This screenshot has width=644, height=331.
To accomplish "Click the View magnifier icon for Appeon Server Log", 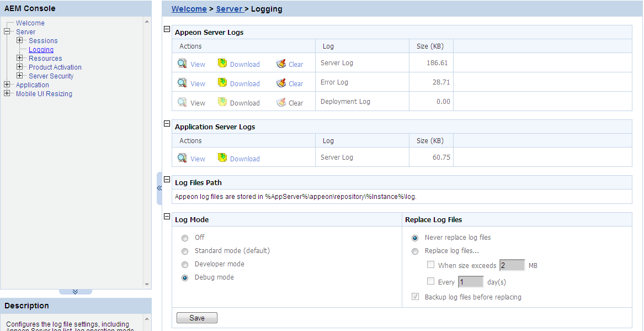I will pos(182,64).
